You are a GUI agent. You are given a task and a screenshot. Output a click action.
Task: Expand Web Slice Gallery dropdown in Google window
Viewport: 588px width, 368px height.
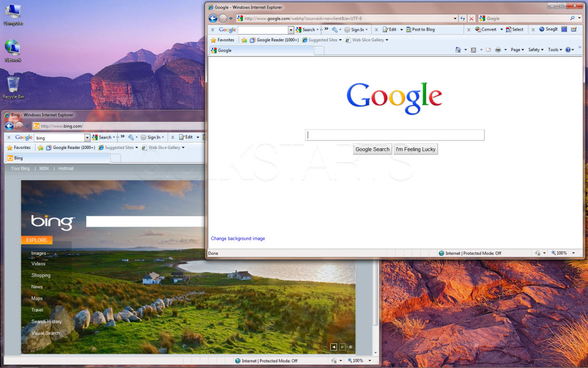(386, 40)
